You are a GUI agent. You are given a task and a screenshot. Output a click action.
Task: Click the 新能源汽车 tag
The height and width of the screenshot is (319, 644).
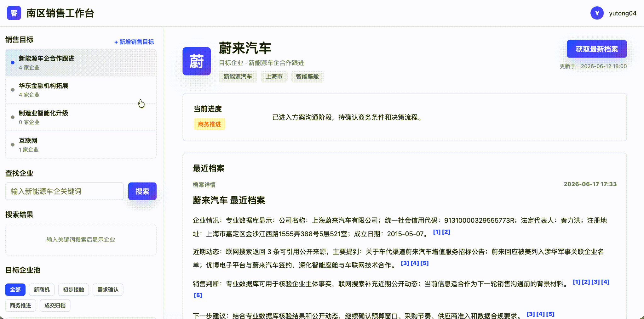tap(238, 77)
